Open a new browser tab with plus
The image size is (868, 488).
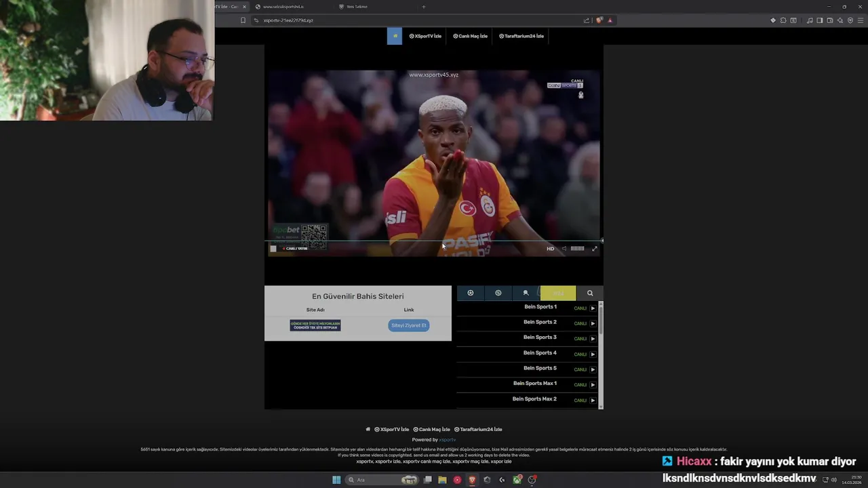(x=424, y=7)
